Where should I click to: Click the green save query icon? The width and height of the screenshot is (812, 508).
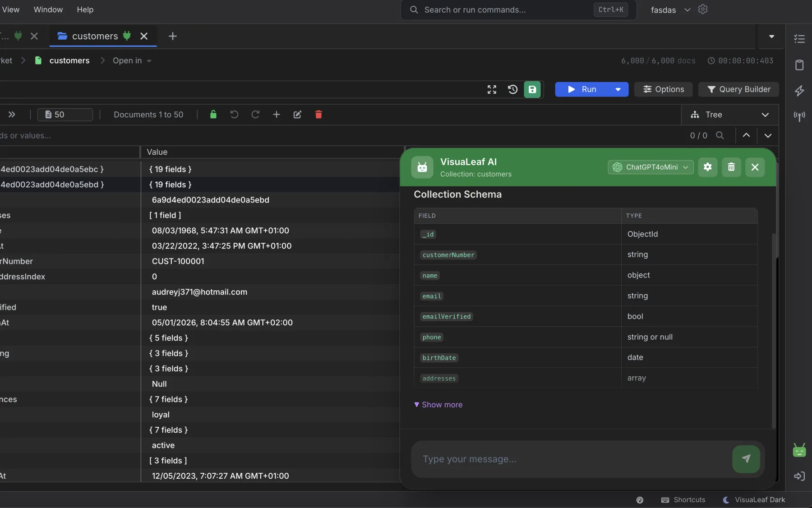pyautogui.click(x=532, y=89)
